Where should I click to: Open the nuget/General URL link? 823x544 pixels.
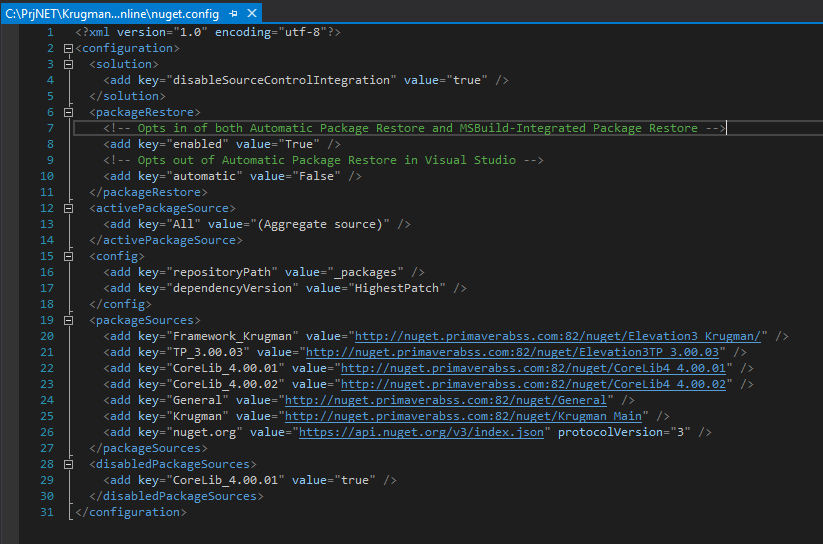446,400
